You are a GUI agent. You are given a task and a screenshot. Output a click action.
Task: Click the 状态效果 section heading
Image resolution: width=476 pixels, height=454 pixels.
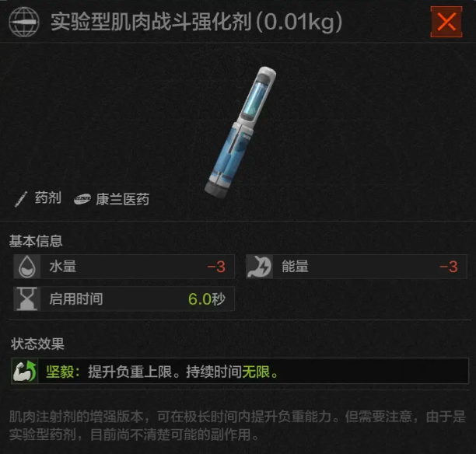(x=37, y=344)
